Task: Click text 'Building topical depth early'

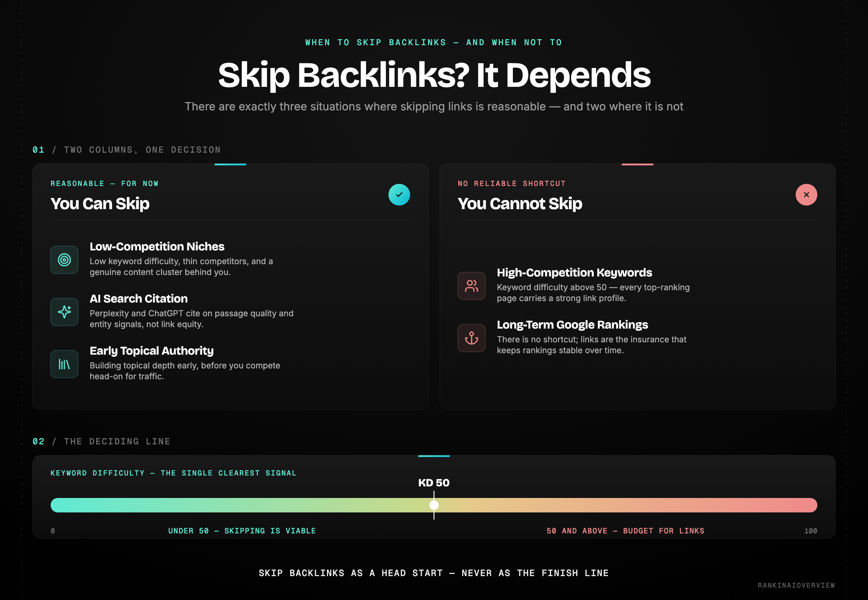Action: [x=144, y=366]
